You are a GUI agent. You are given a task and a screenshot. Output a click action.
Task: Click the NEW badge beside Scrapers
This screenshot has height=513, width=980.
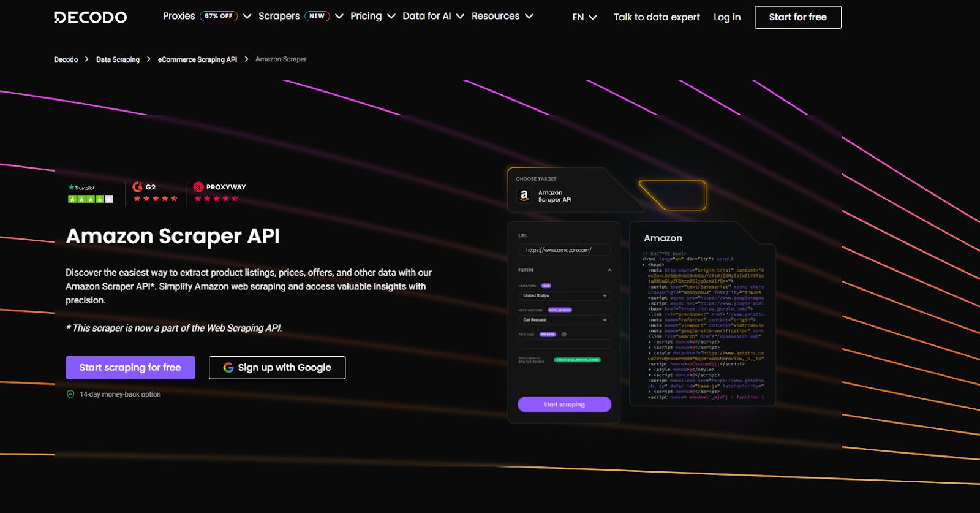[317, 16]
